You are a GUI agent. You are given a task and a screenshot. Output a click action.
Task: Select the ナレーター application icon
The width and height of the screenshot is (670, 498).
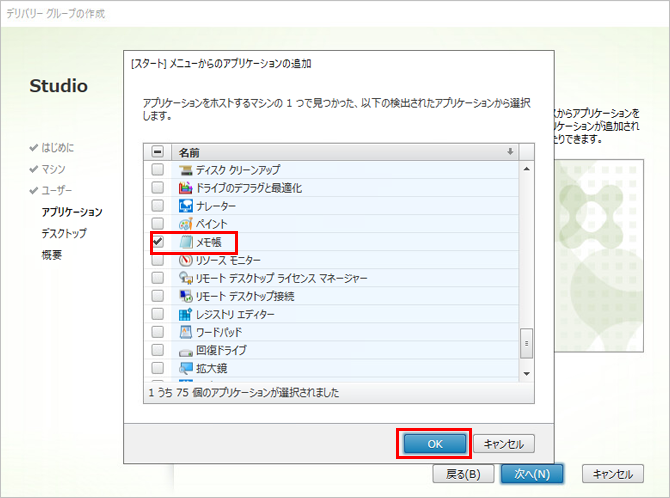pos(185,206)
